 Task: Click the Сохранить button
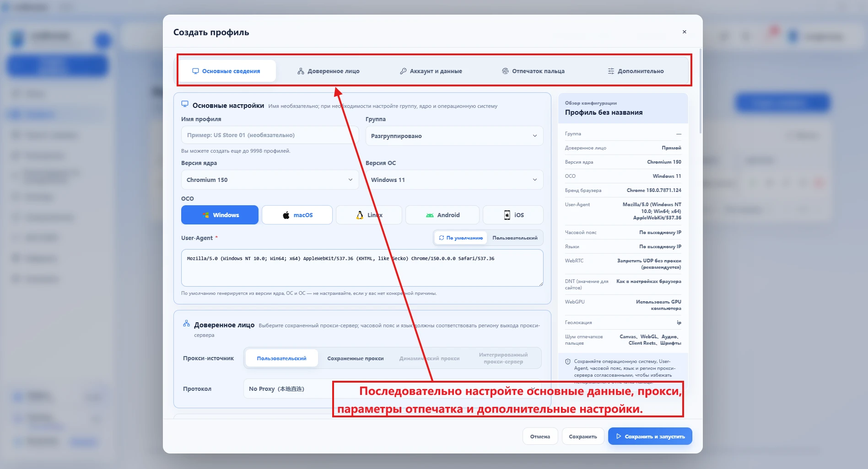tap(583, 437)
